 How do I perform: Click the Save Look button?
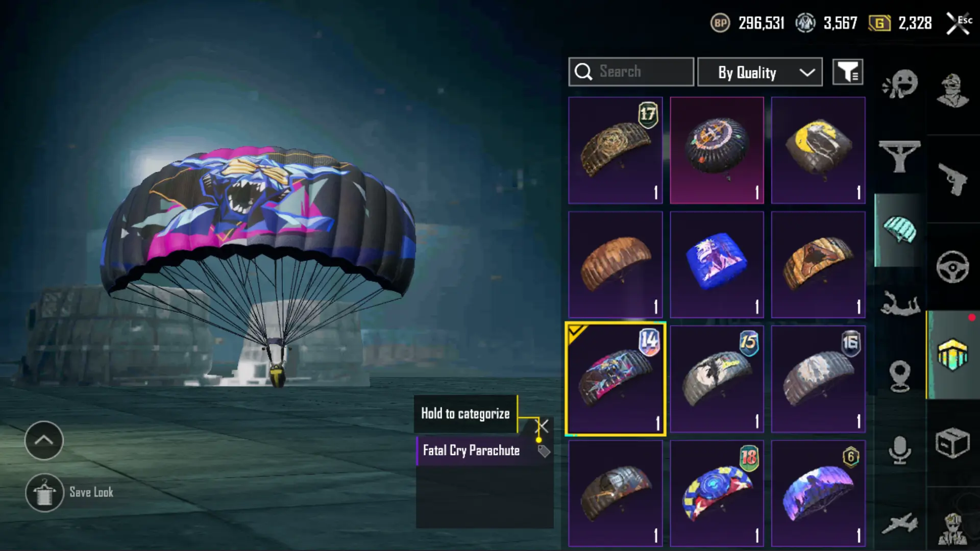pyautogui.click(x=69, y=492)
